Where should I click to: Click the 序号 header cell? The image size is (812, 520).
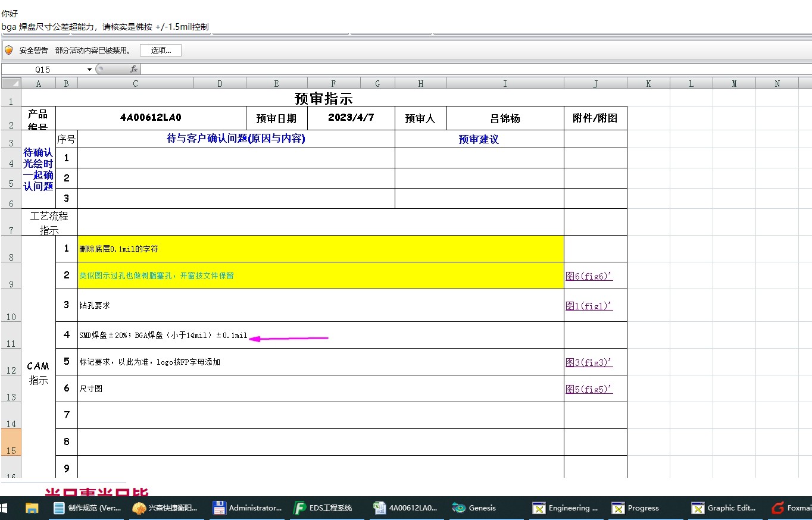click(66, 139)
